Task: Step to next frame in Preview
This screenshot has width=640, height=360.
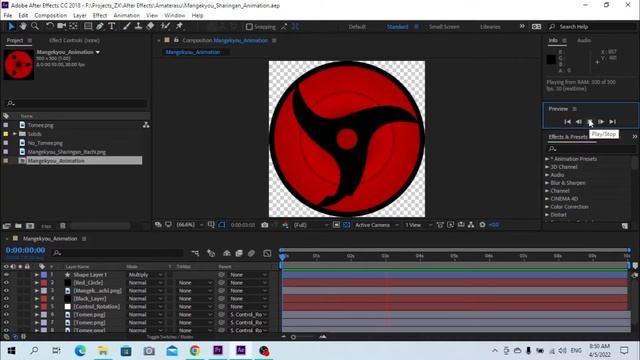Action: [x=601, y=122]
